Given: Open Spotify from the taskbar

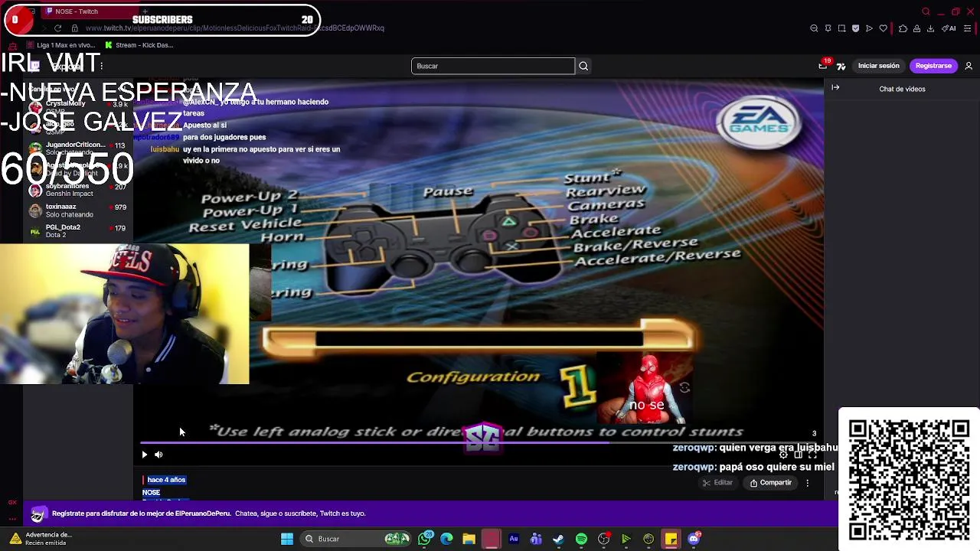Looking at the screenshot, I should tap(581, 539).
